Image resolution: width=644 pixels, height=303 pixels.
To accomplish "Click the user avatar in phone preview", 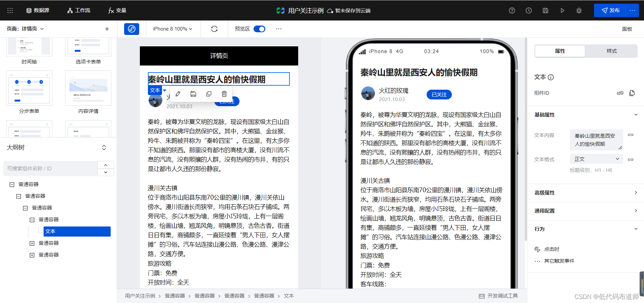I will click(368, 93).
